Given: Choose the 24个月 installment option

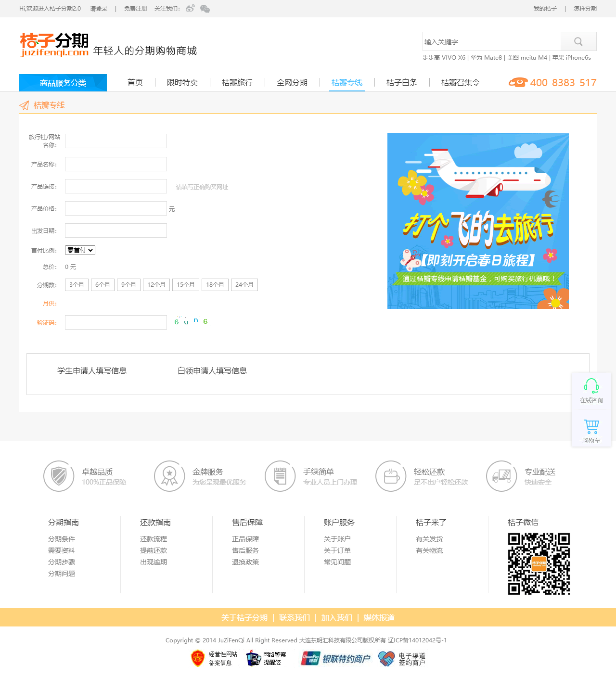Looking at the screenshot, I should (244, 285).
